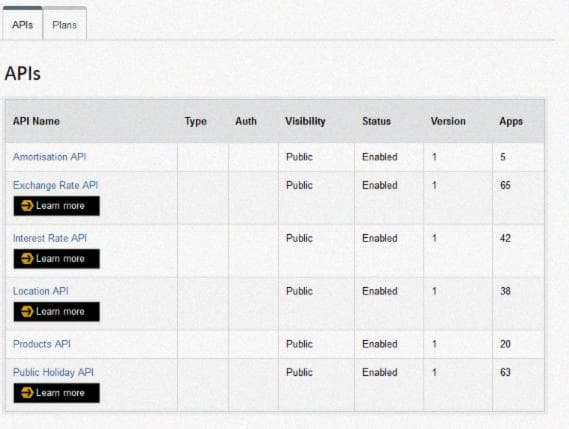569x429 pixels.
Task: Click the Apps column header
Action: [511, 121]
